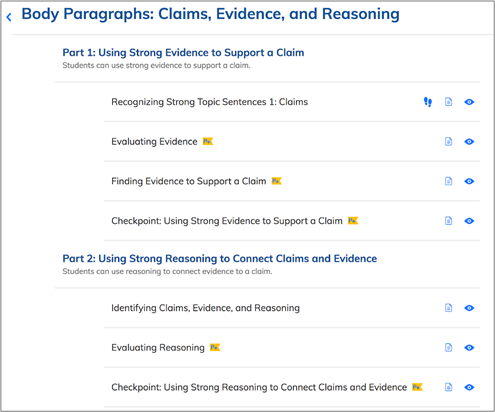Open document icon for Finding Evidence to Support a Claim

click(x=448, y=181)
